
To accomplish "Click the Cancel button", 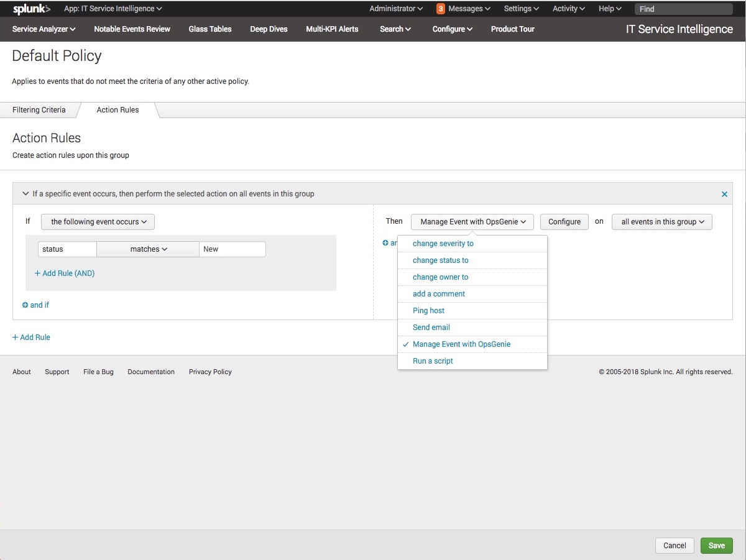I will coord(675,546).
